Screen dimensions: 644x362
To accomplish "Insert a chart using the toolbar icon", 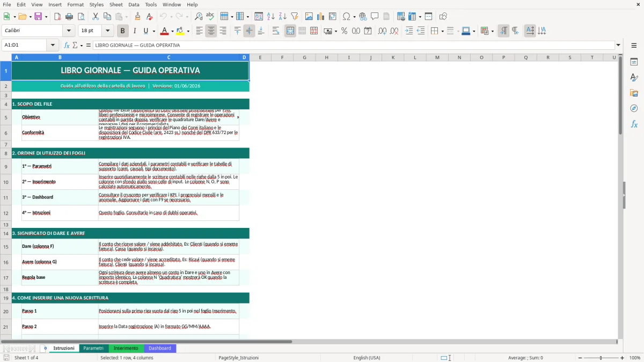I will 321,17.
